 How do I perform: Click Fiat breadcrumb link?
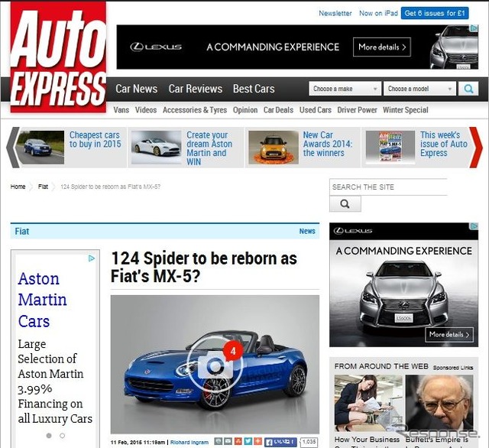43,187
